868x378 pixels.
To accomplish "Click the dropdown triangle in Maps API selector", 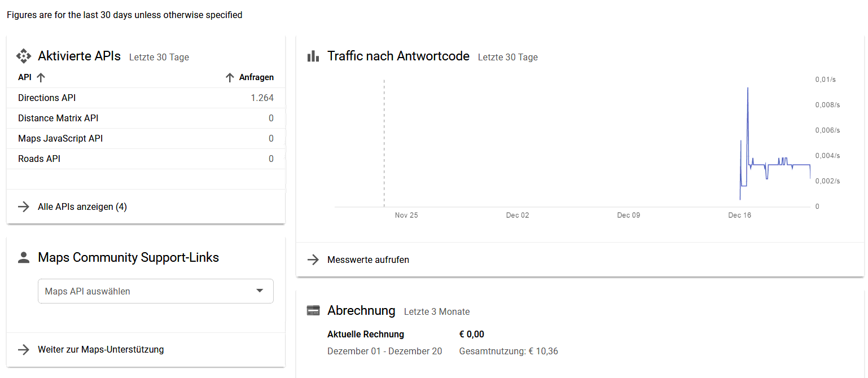I will 260,291.
